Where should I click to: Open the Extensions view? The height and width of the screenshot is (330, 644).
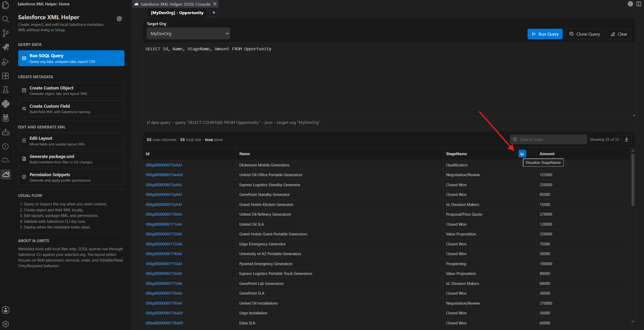[x=5, y=76]
